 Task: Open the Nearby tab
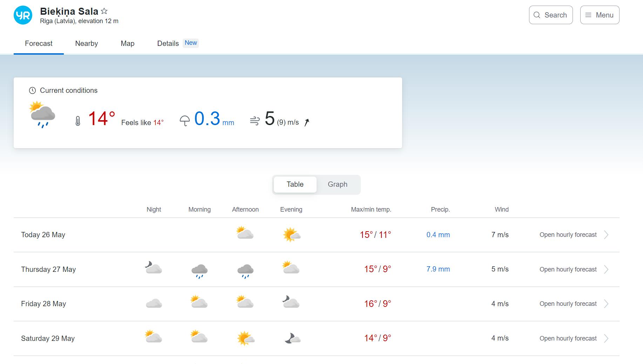click(87, 43)
